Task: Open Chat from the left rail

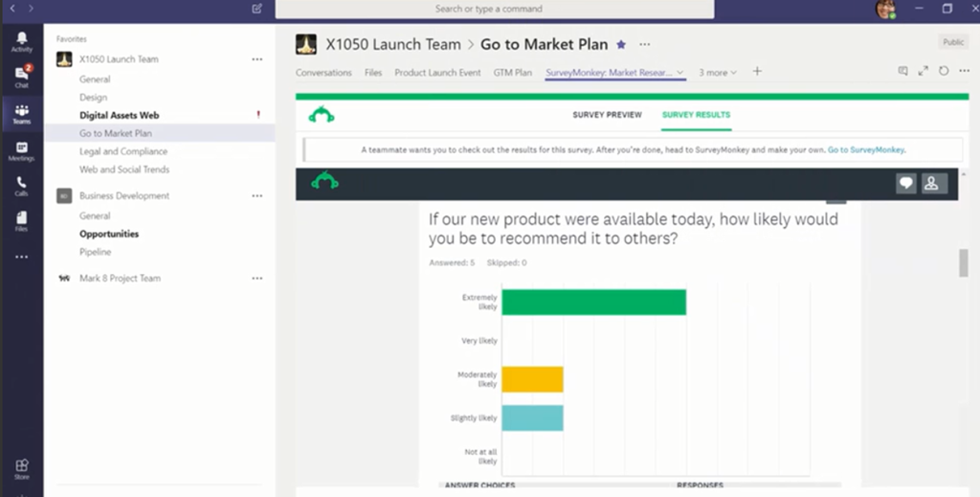Action: coord(21,77)
